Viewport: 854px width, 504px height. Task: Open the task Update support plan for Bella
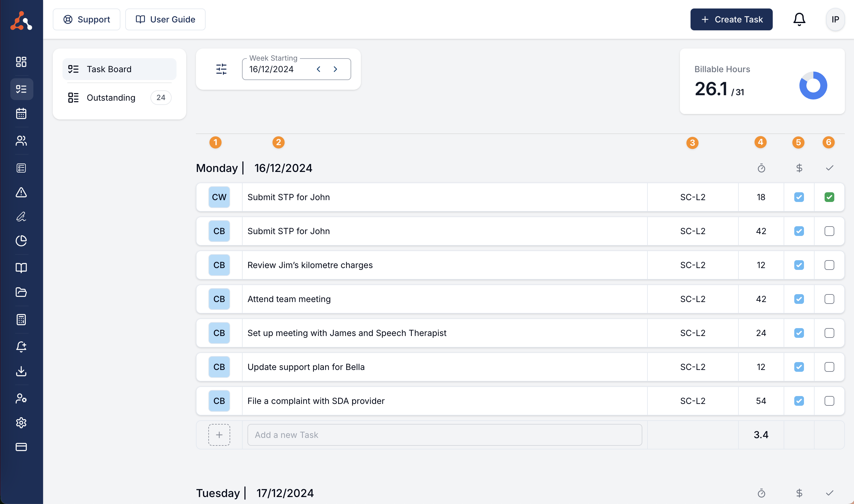[x=306, y=367]
